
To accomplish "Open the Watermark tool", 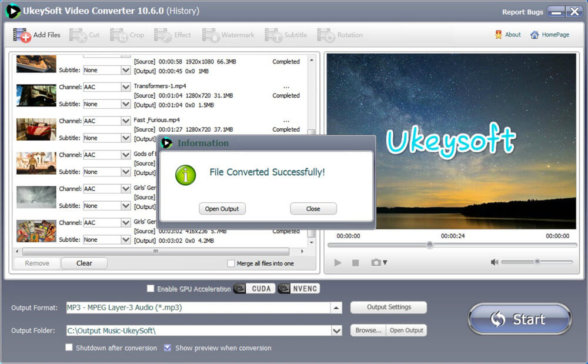I will point(228,35).
